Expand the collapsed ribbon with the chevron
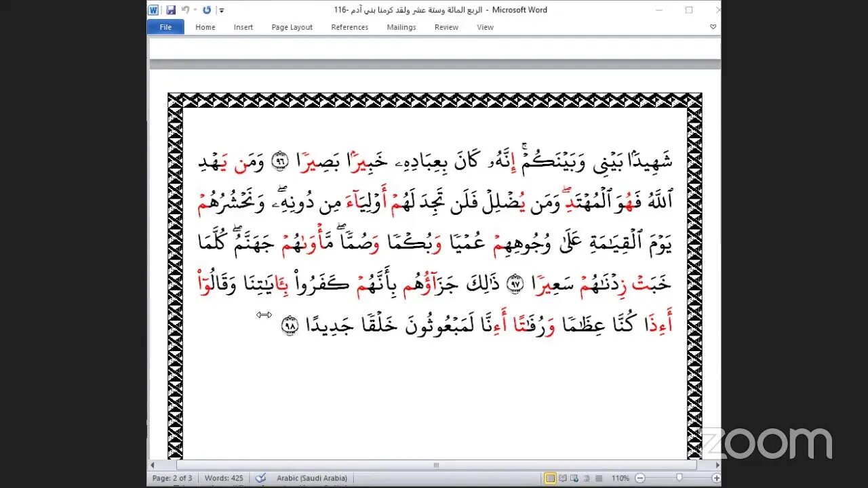Screen dimensions: 868x488 (x=713, y=27)
